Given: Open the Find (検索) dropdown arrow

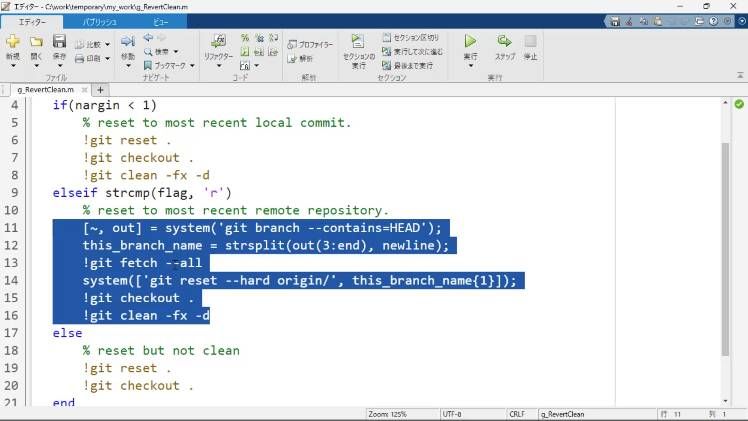Looking at the screenshot, I should 176,51.
